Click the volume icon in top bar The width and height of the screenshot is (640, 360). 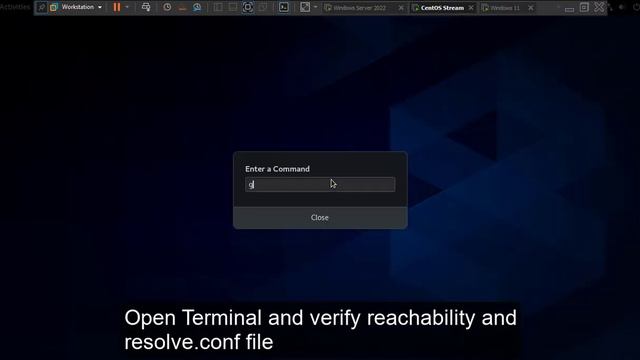click(622, 7)
